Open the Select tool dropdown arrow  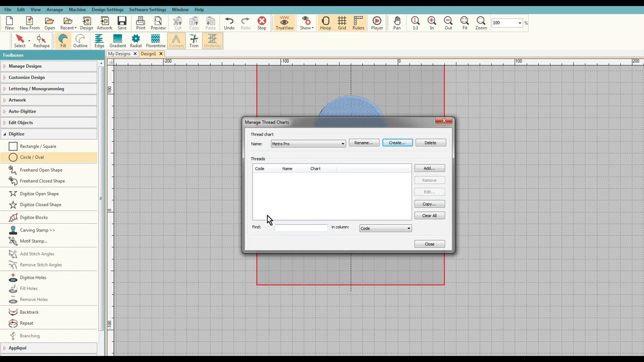(29, 40)
